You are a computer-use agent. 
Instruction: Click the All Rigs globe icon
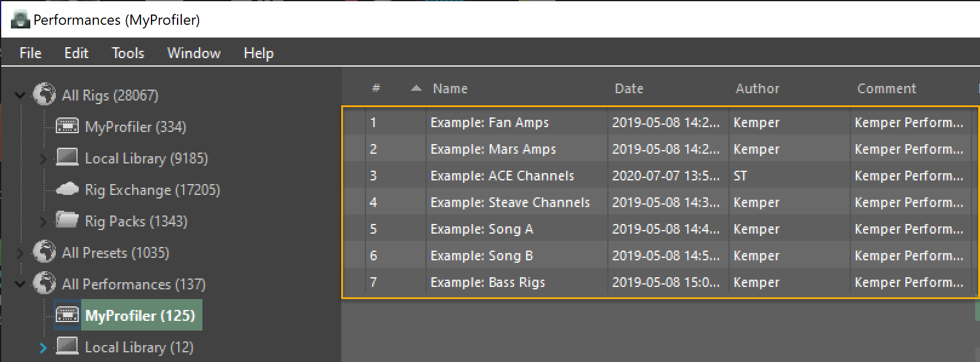point(44,94)
